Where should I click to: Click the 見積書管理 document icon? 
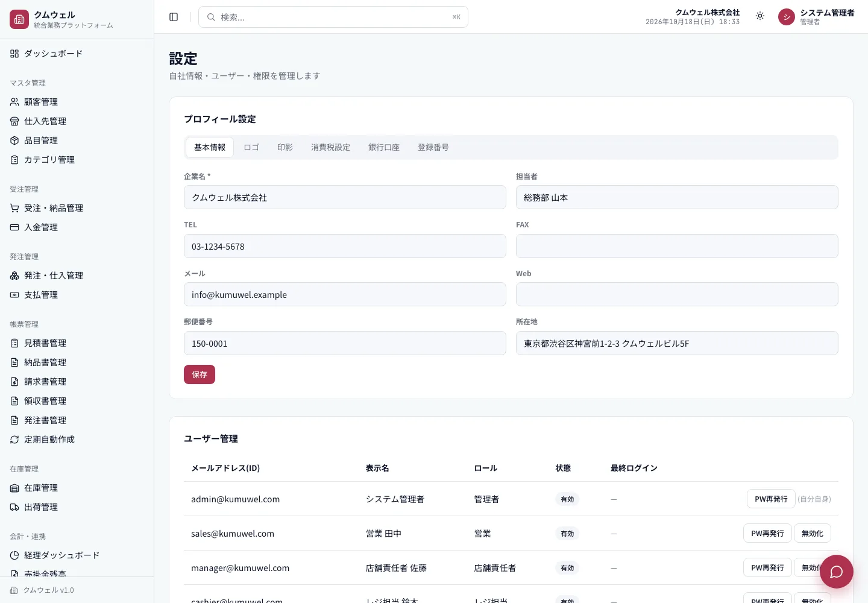[14, 343]
